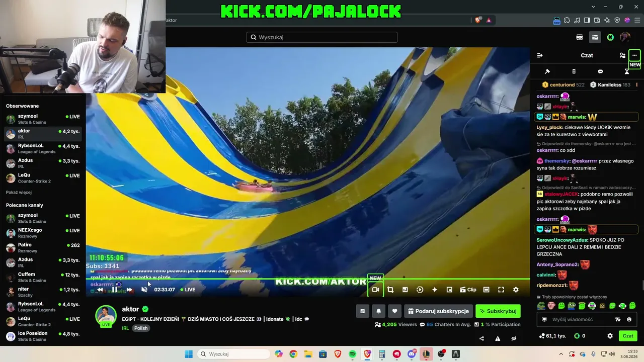Viewport: 644px width, 362px height.
Task: Open browser extensions puzzle icon
Action: pyautogui.click(x=567, y=20)
